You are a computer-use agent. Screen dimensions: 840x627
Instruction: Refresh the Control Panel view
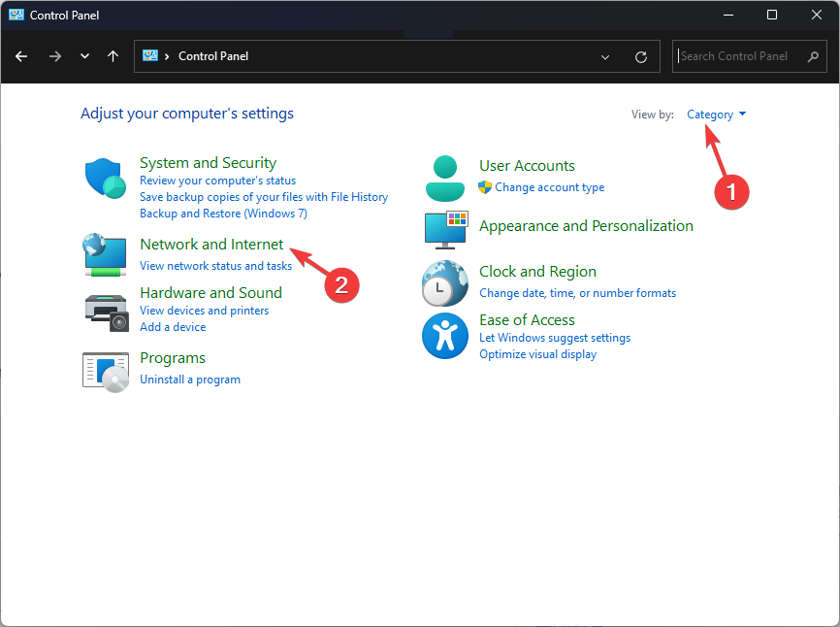coord(641,57)
